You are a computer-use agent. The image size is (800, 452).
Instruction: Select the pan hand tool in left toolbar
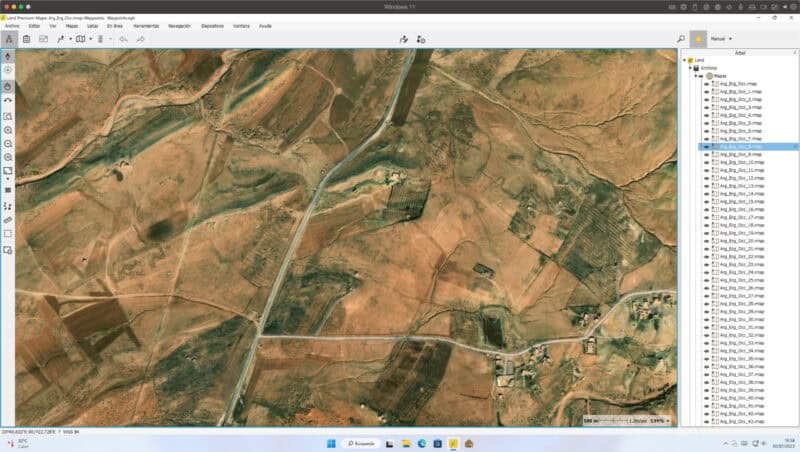pyautogui.click(x=8, y=86)
